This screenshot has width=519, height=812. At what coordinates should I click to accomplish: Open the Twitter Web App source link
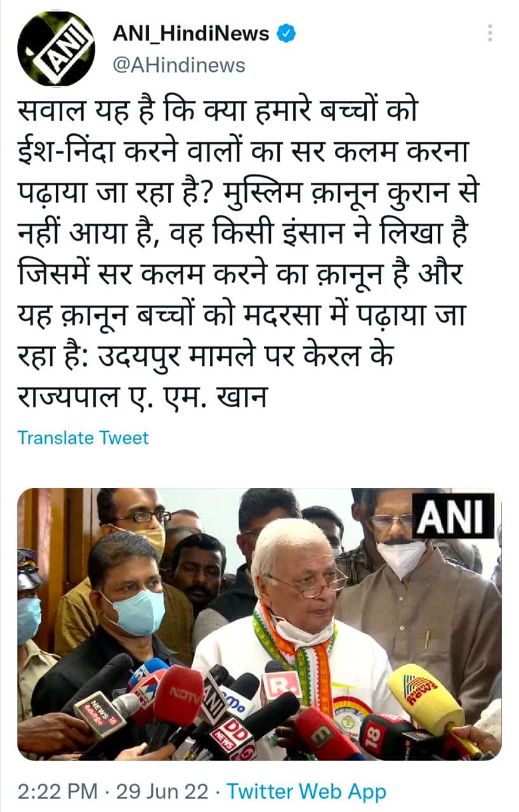(306, 792)
